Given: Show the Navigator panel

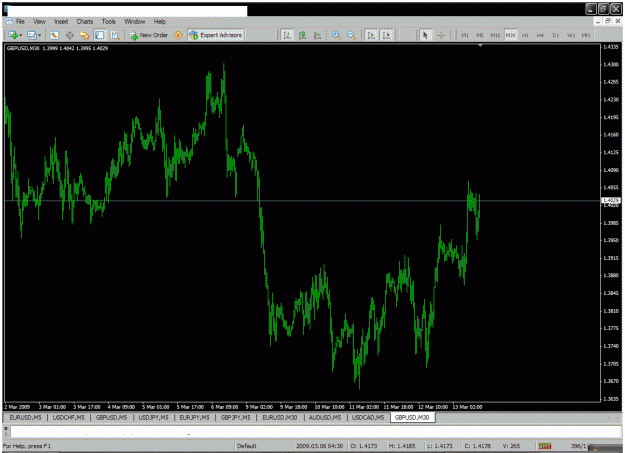Looking at the screenshot, I should click(x=85, y=35).
